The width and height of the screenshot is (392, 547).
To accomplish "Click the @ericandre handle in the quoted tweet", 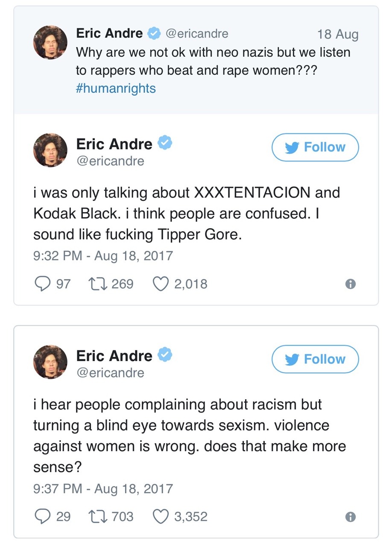I will click(x=197, y=33).
